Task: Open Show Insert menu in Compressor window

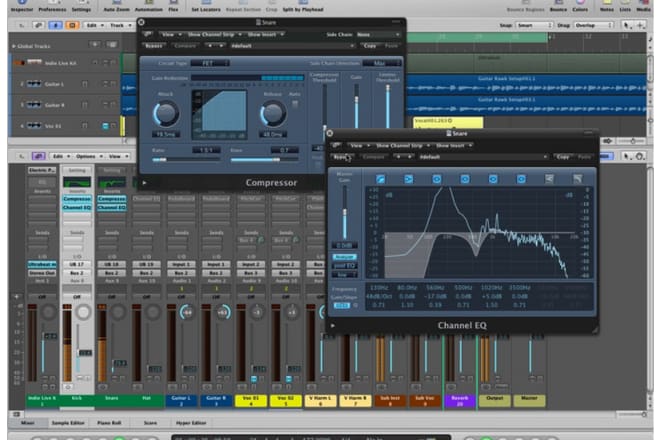Action: pos(265,34)
